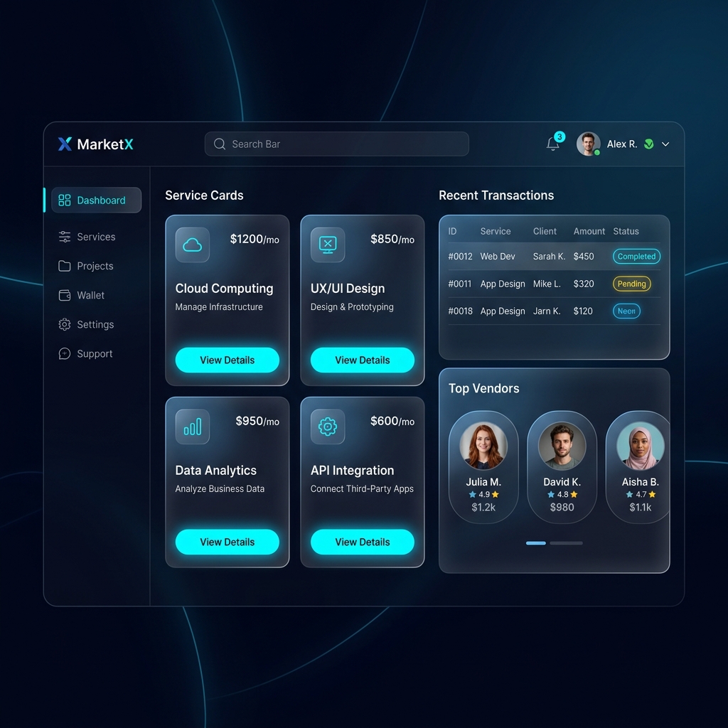Switch to second vendor carousel page indicator

point(566,542)
